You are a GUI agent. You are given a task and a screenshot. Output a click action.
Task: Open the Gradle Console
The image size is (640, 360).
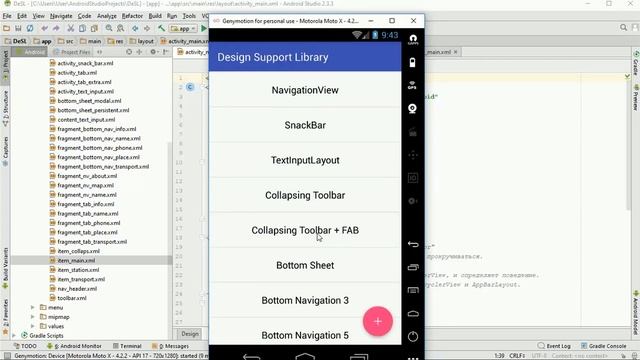tap(604, 346)
